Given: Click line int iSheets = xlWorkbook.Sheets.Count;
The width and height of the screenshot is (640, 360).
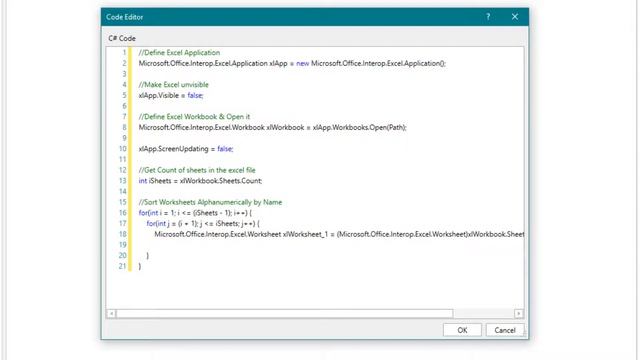Looking at the screenshot, I should 200,181.
